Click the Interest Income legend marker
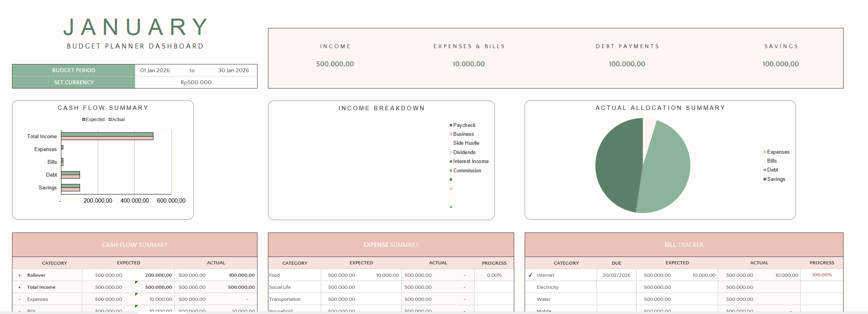This screenshot has height=314, width=868. 451,161
